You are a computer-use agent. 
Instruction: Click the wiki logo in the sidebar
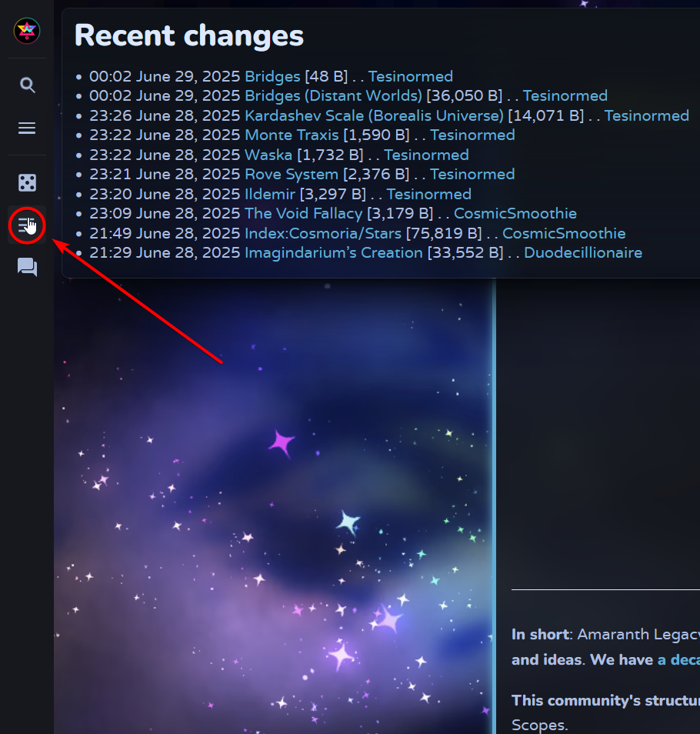(x=27, y=31)
